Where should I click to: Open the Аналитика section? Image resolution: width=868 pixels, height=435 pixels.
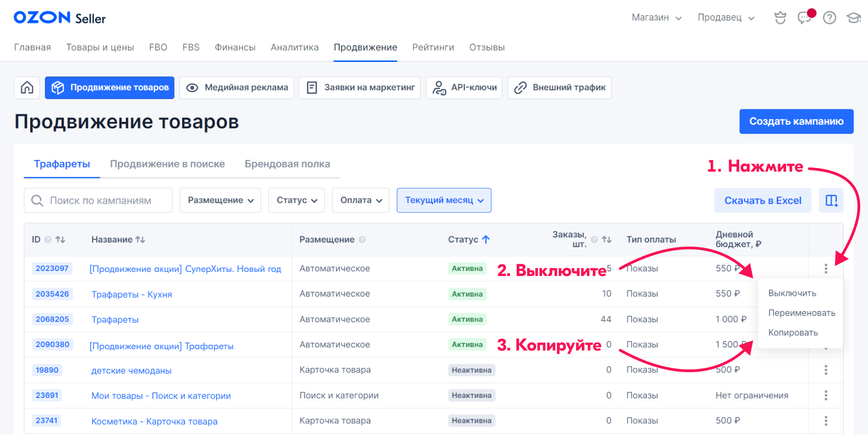295,47
